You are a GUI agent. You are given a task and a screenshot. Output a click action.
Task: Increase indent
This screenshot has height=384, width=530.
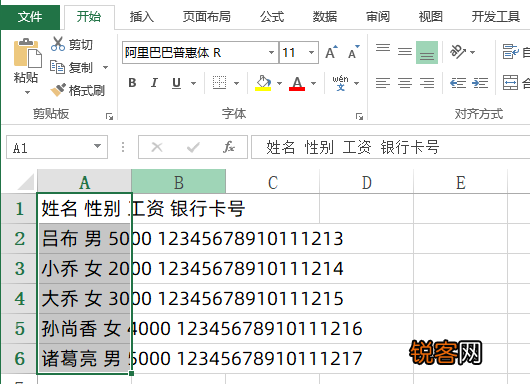tap(480, 83)
